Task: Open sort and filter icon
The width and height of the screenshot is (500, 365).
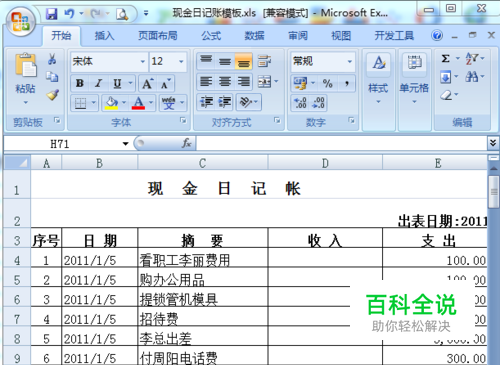Action: [472, 59]
